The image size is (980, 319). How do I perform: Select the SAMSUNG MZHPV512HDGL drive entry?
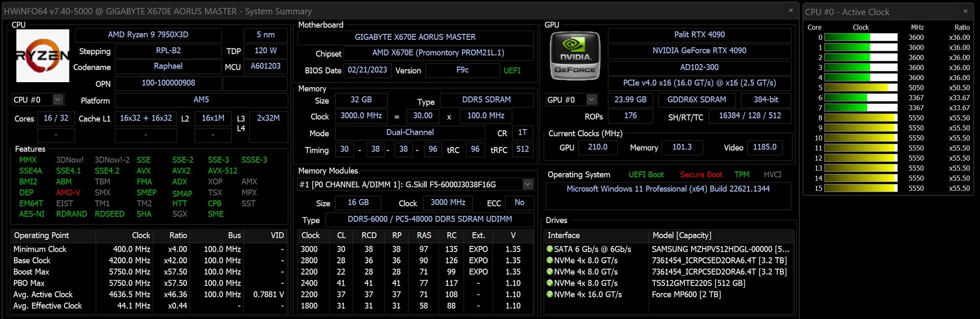pyautogui.click(x=720, y=249)
